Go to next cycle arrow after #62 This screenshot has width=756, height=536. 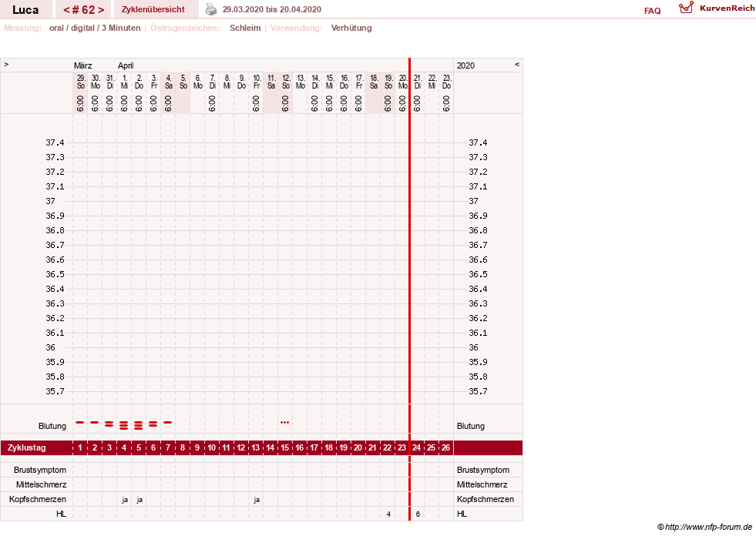pyautogui.click(x=101, y=10)
